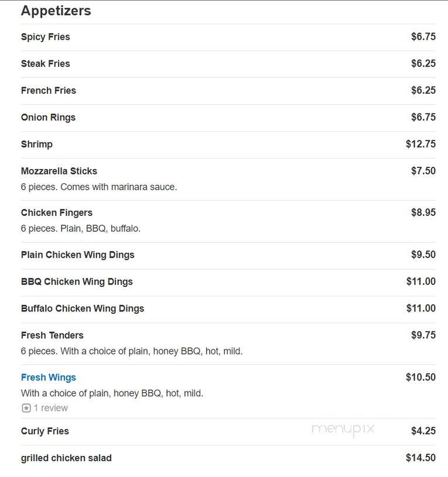Click Buffalo Chicken Wing Dings entry
The width and height of the screenshot is (448, 477).
[83, 308]
